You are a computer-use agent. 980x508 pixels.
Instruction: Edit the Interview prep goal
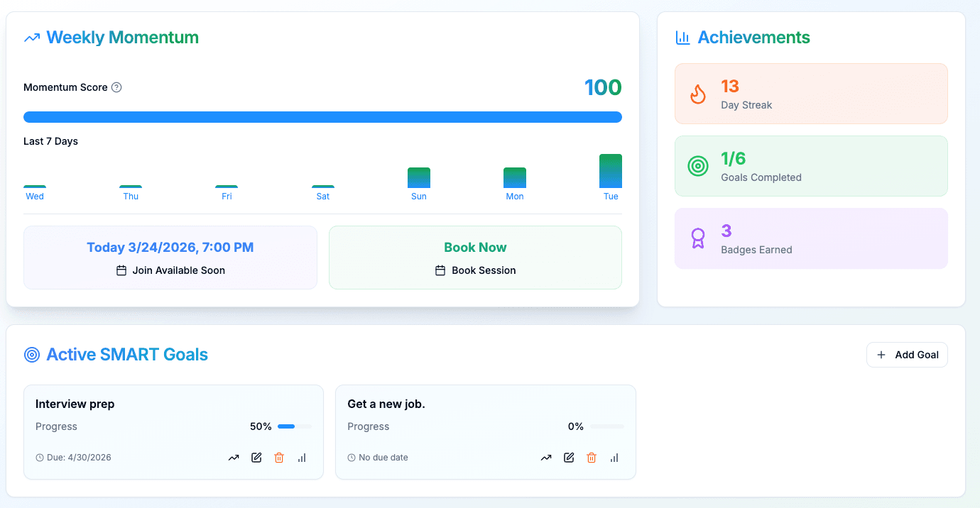(x=256, y=458)
